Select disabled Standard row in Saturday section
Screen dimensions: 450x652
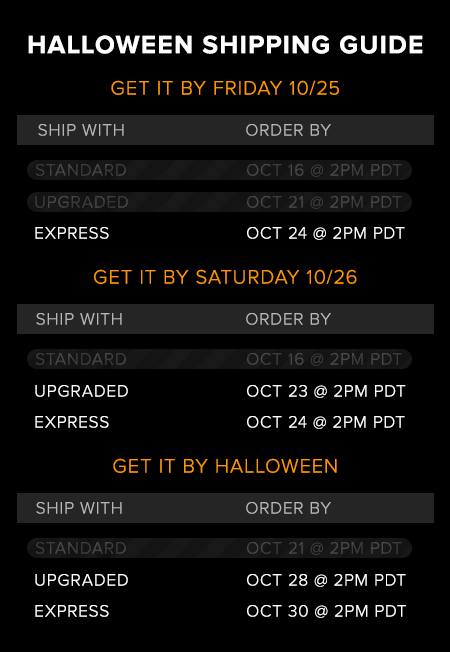219,359
